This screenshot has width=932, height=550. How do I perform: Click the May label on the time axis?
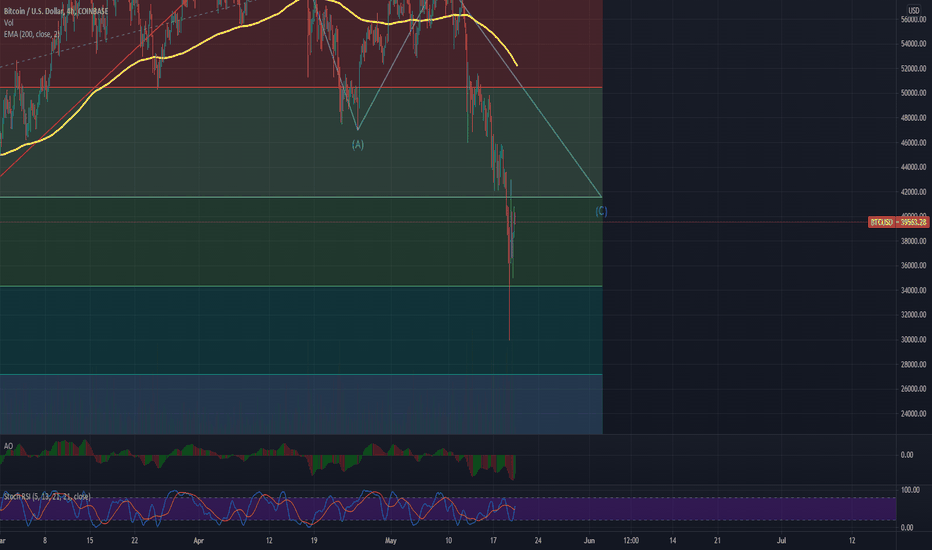click(391, 540)
